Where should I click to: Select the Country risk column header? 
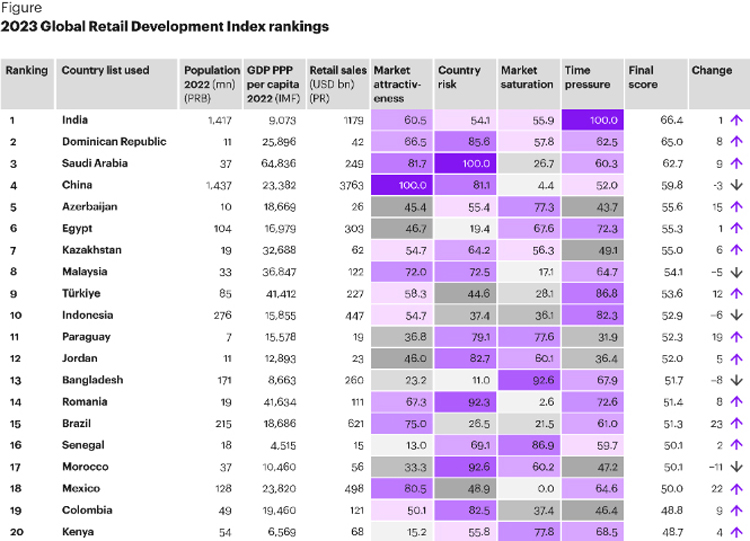coord(459,78)
